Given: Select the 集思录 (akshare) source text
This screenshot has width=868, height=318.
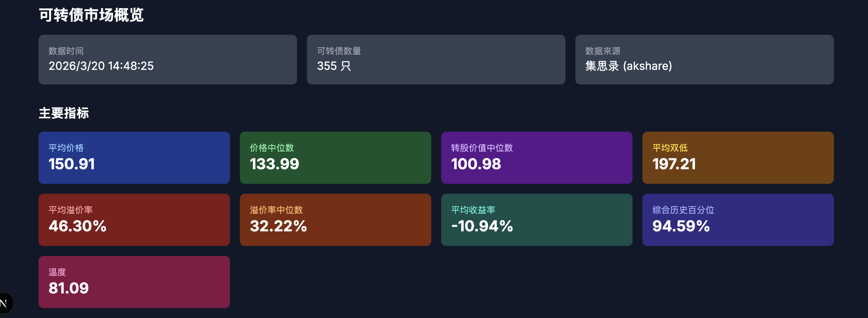Looking at the screenshot, I should [x=628, y=66].
